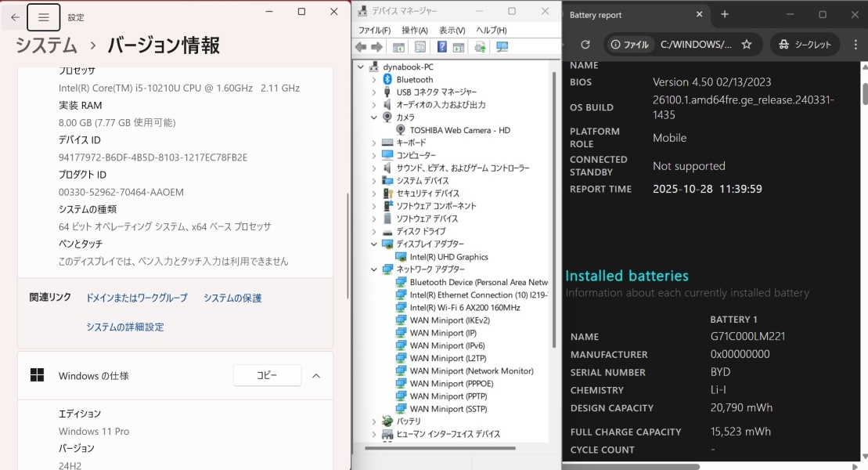Expand the ネットワーク アダプター collapsed state
The height and width of the screenshot is (470, 868).
374,269
